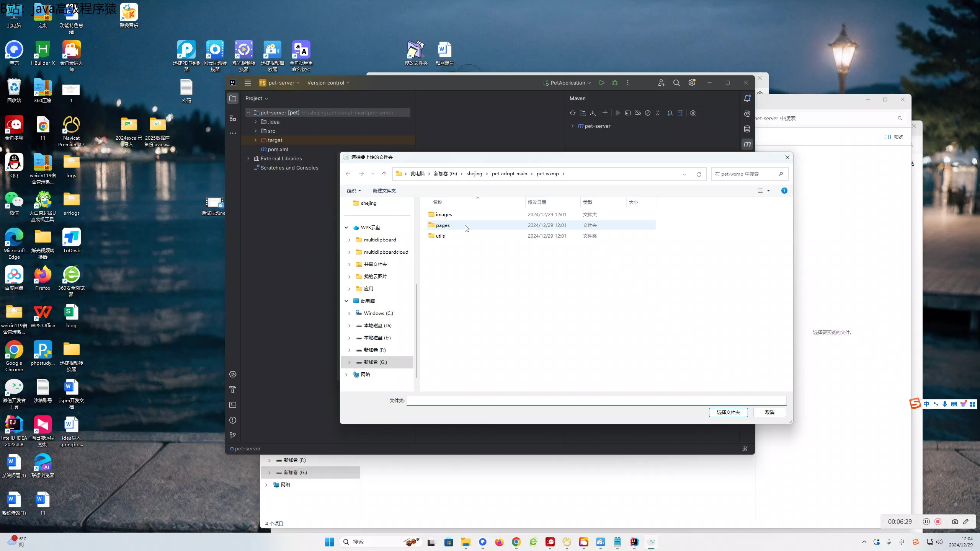
Task: Open IntelliJ Search Everywhere magnifier
Action: pyautogui.click(x=676, y=83)
